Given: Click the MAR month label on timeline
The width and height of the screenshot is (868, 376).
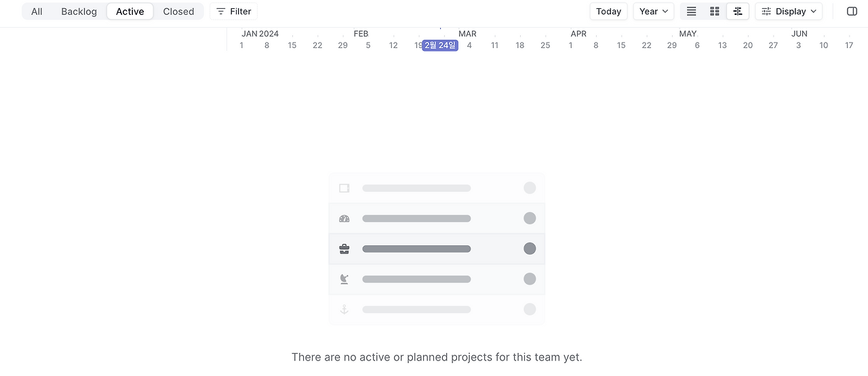Looking at the screenshot, I should pos(467,34).
